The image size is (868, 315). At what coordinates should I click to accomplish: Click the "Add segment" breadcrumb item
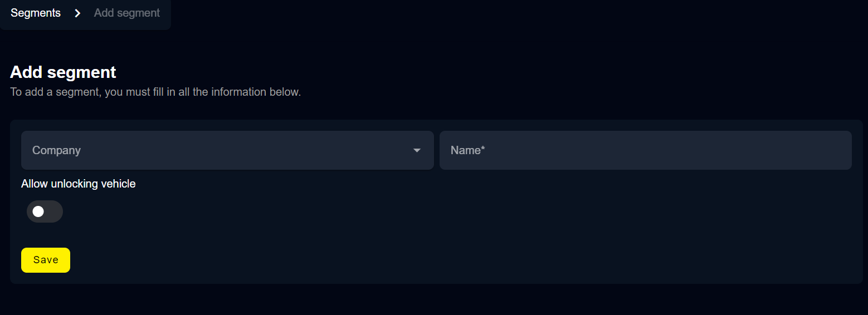(127, 13)
